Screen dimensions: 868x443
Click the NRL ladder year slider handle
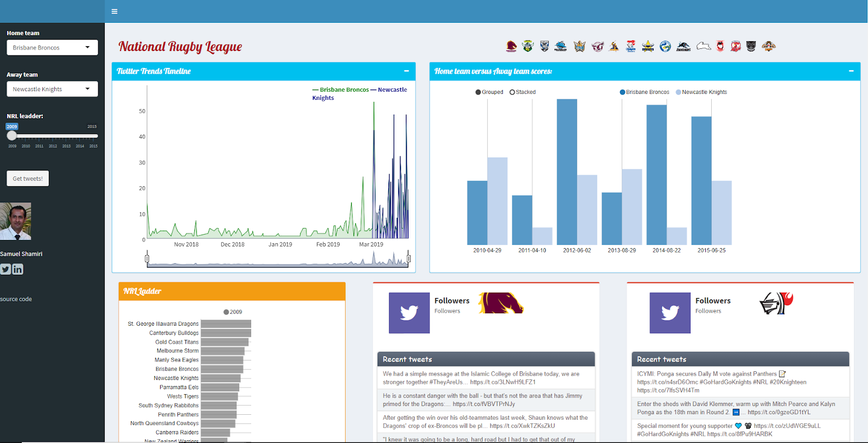(x=12, y=136)
